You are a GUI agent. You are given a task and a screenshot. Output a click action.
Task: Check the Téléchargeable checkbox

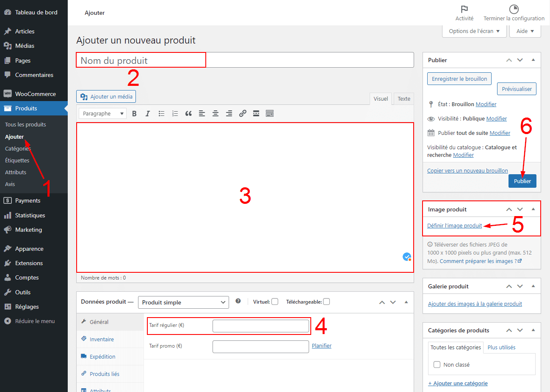click(326, 302)
